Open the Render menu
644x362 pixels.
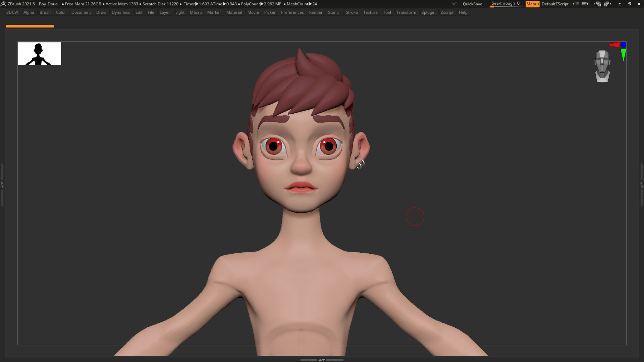316,13
